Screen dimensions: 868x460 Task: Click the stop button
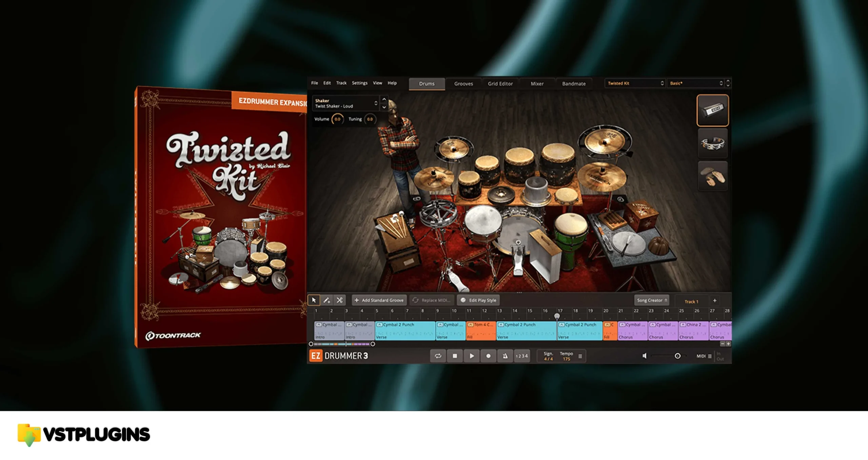tap(455, 356)
